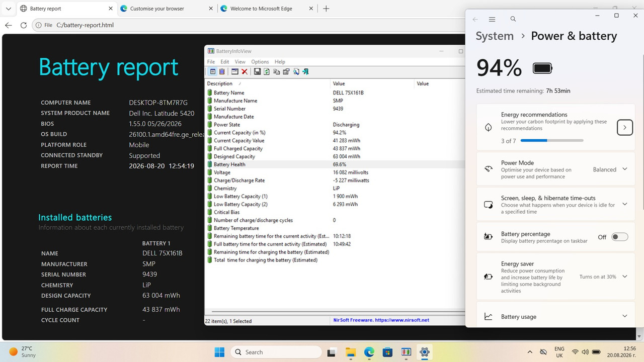Click the System breadcrumb in Settings
Viewport: 644px width, 362px height.
pyautogui.click(x=495, y=36)
